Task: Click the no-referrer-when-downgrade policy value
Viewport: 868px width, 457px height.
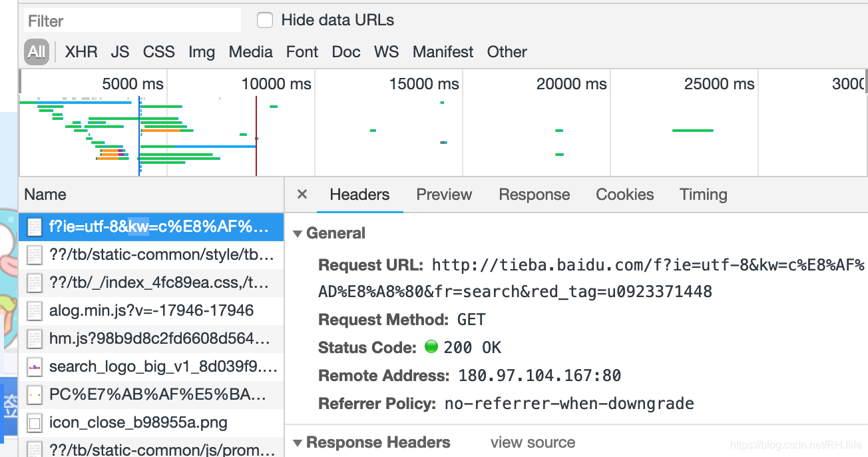Action: 569,404
